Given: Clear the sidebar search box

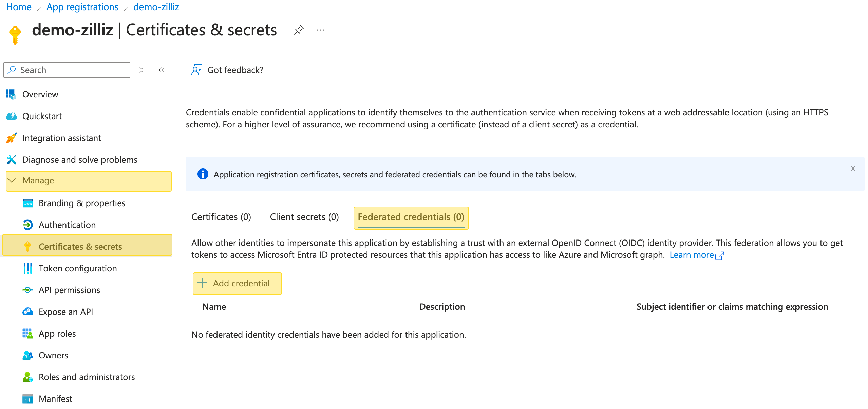Looking at the screenshot, I should click(x=141, y=70).
